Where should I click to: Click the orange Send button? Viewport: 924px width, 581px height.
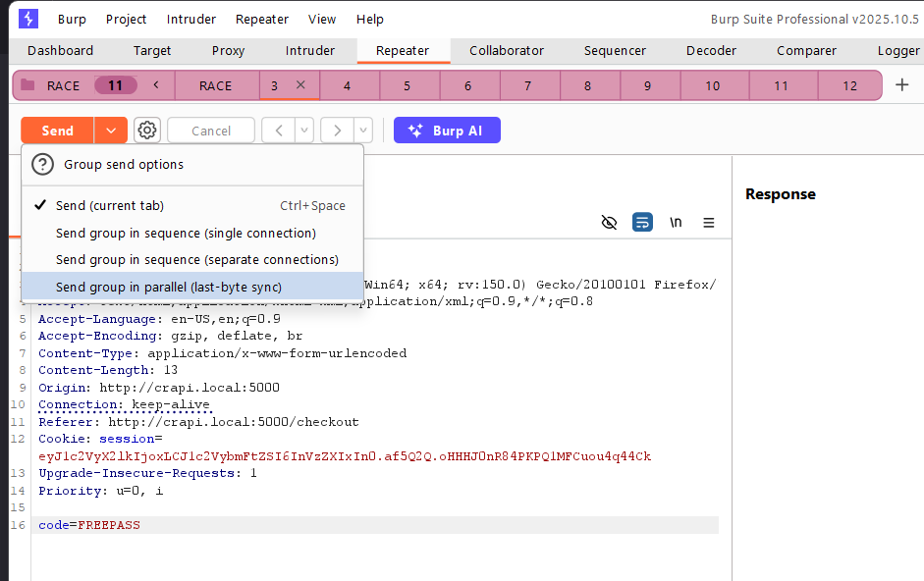click(x=57, y=131)
